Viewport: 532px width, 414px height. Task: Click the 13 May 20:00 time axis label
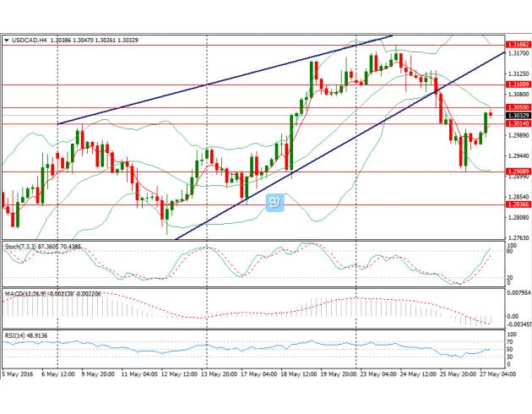coord(220,374)
